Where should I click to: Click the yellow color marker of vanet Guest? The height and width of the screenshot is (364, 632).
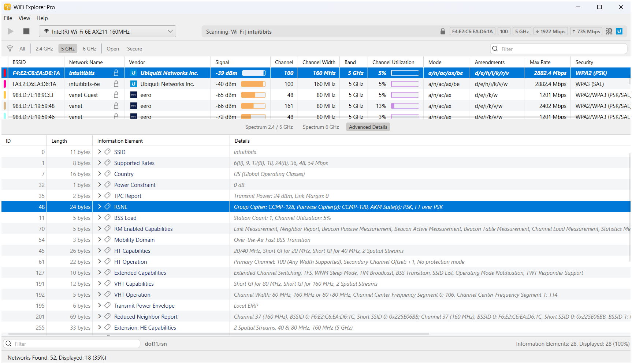(5, 95)
